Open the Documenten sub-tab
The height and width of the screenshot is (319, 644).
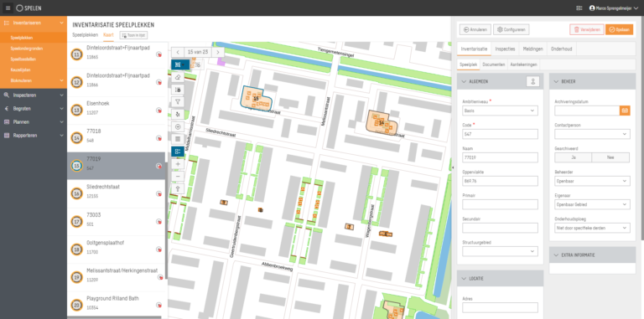[x=494, y=64]
